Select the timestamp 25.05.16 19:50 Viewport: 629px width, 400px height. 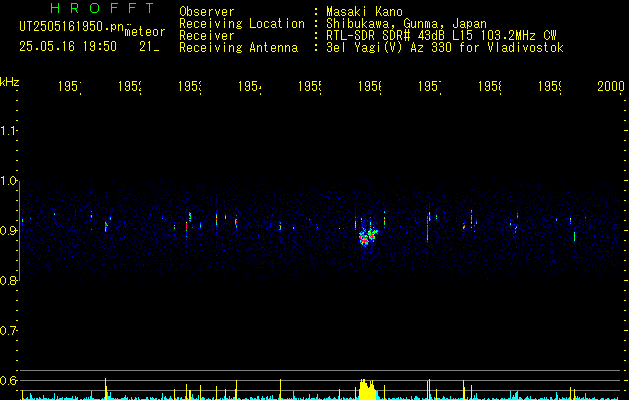coord(68,47)
